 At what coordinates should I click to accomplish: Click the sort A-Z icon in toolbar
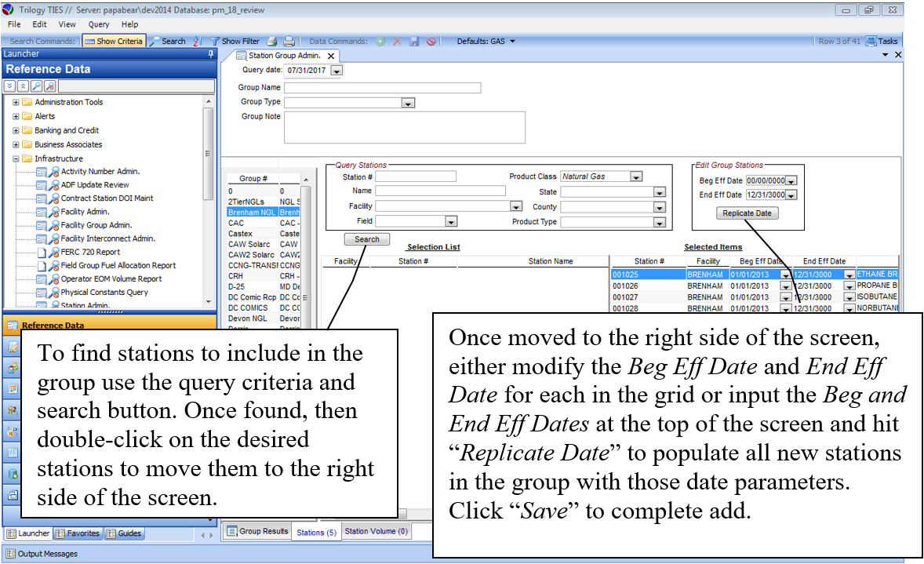tap(197, 41)
